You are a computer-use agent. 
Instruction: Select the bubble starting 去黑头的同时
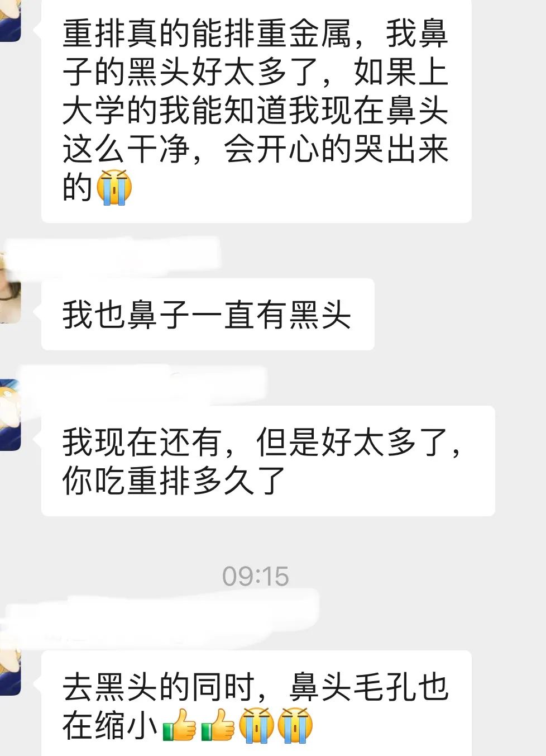256,703
